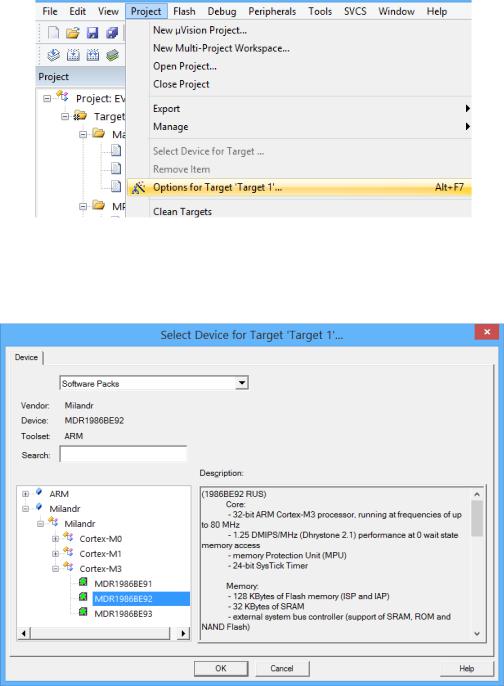Image resolution: width=504 pixels, height=686 pixels.
Task: Click the Cancel button
Action: point(282,668)
